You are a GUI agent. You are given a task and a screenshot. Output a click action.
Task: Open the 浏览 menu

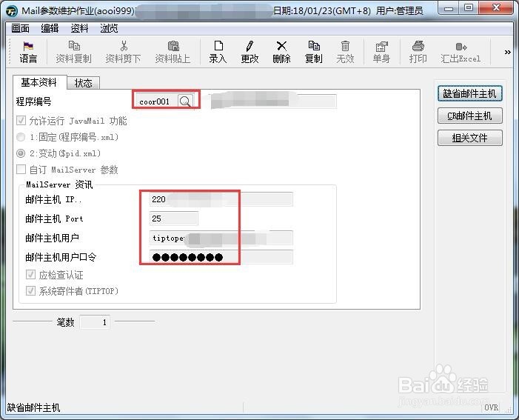click(109, 28)
